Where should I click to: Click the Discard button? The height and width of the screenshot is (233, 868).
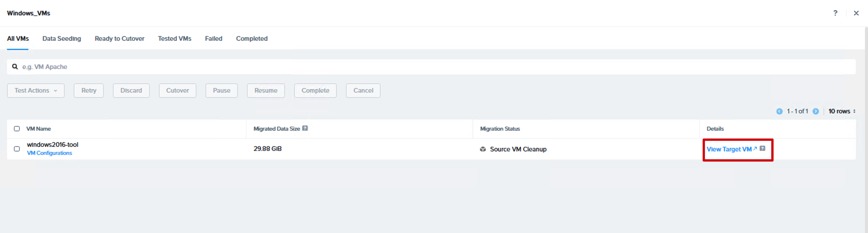tap(131, 91)
